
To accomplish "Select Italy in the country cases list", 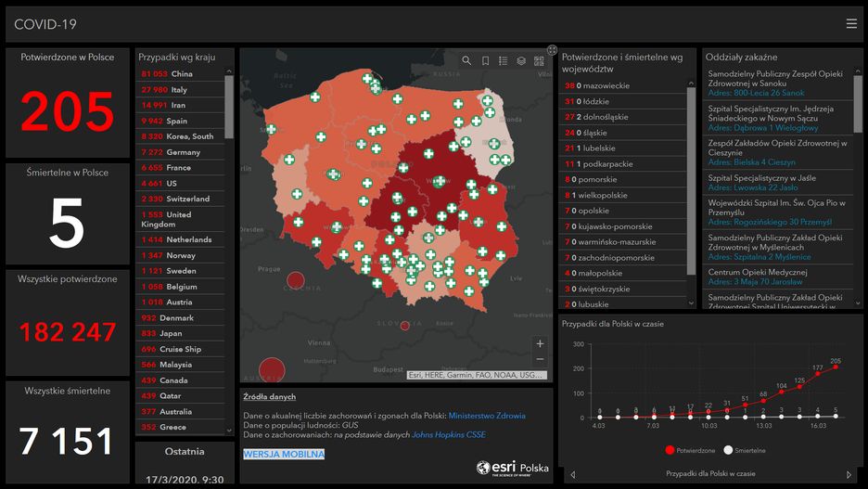I will [x=178, y=90].
